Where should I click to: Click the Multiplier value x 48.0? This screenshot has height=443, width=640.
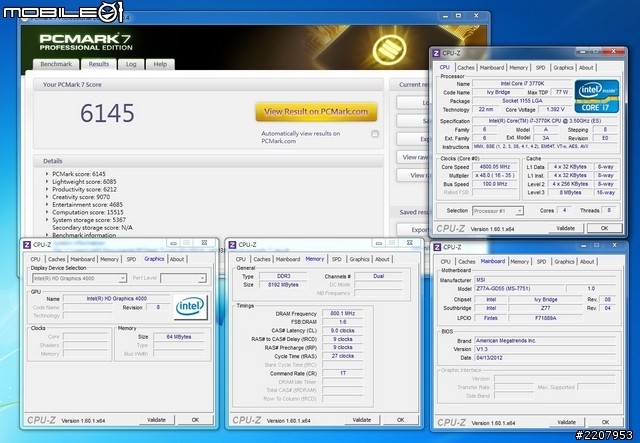point(495,176)
